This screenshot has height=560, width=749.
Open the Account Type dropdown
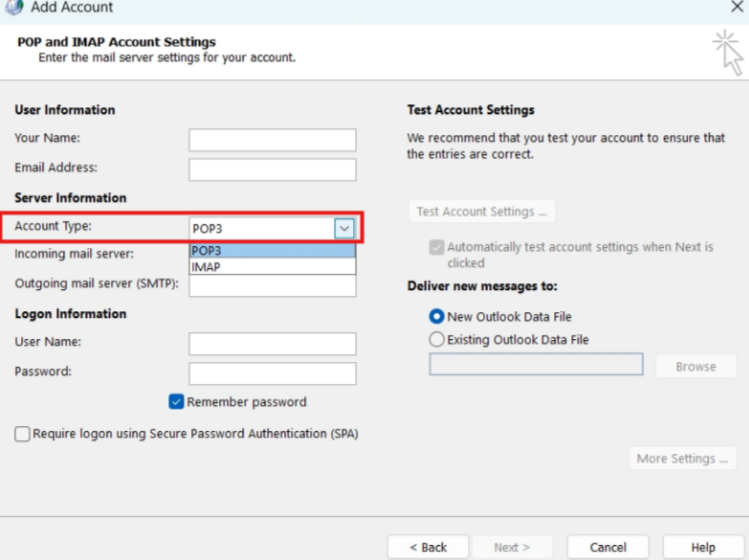point(345,227)
